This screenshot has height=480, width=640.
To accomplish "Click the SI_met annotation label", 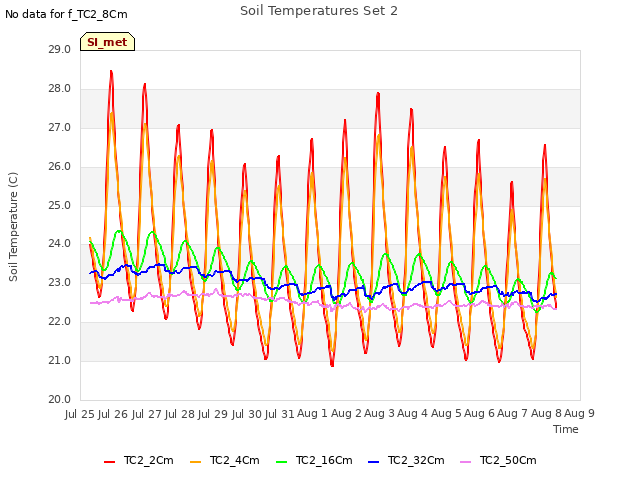I will pyautogui.click(x=107, y=42).
